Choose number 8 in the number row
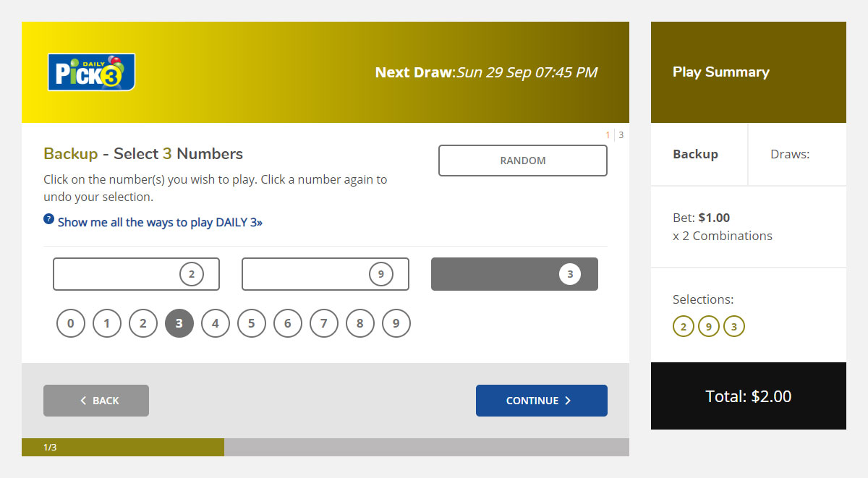 click(360, 324)
